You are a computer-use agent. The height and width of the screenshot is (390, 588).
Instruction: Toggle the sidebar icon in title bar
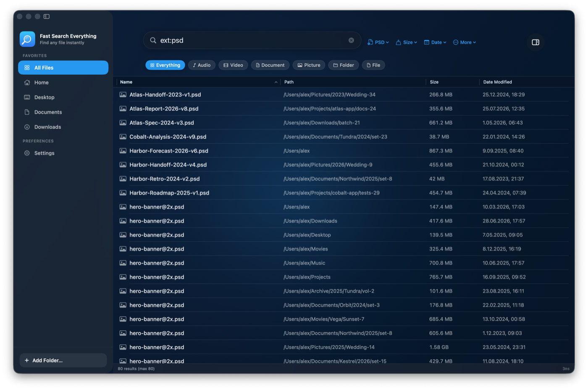pyautogui.click(x=47, y=16)
